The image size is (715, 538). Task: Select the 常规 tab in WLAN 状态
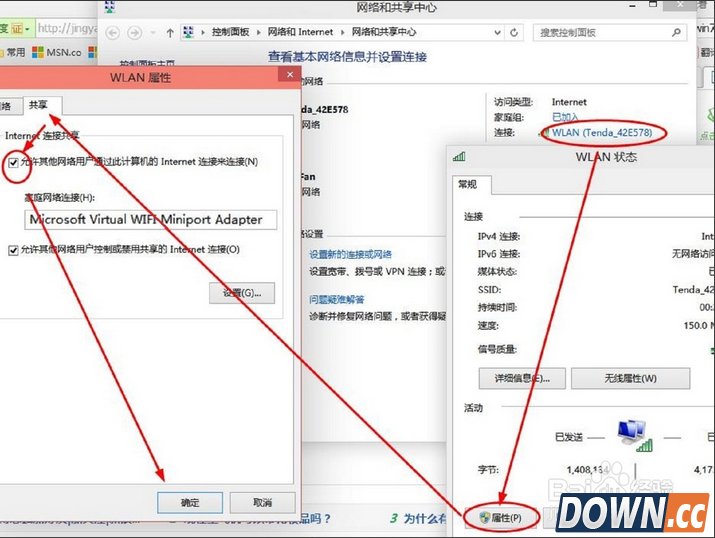(467, 185)
